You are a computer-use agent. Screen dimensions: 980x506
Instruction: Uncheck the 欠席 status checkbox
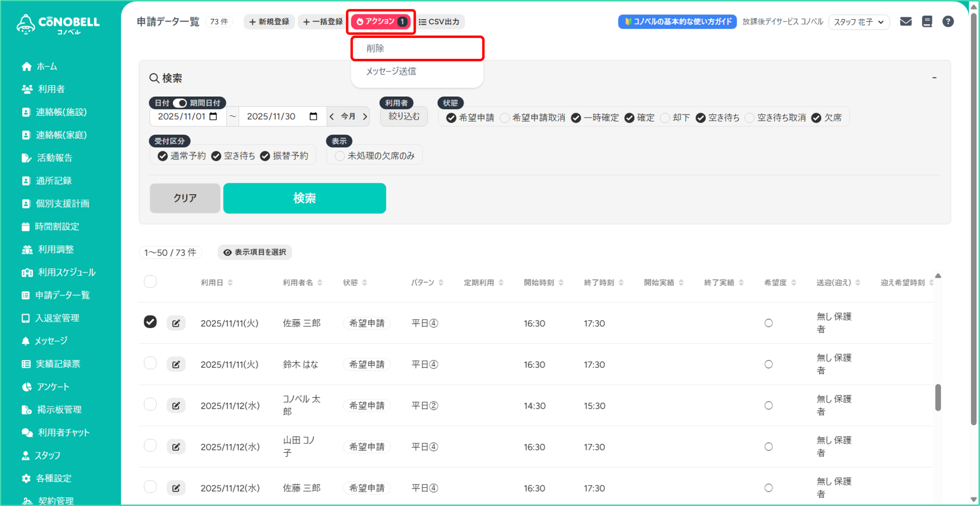[816, 118]
